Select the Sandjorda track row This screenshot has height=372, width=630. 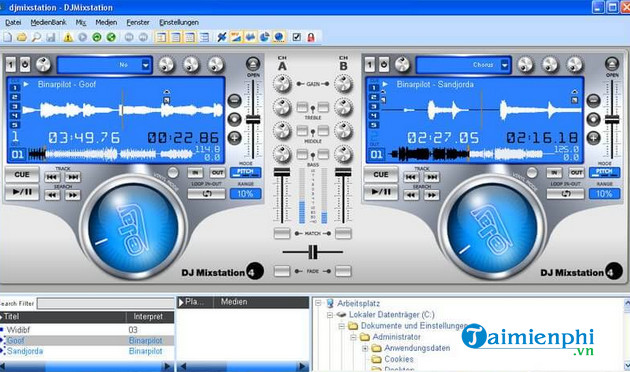[87, 351]
